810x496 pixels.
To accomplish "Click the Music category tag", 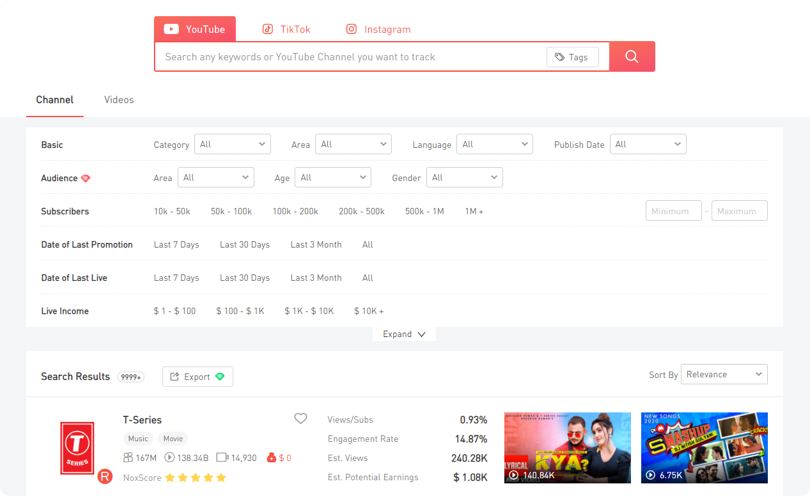I will point(138,439).
